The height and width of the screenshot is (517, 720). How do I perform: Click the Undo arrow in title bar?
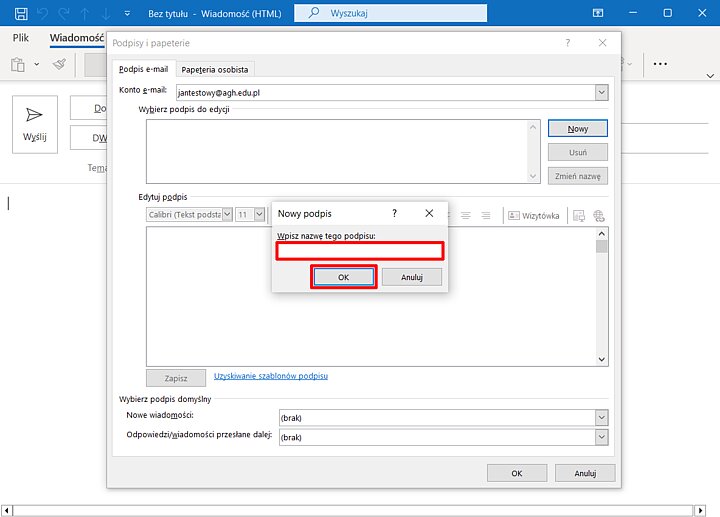(x=42, y=13)
